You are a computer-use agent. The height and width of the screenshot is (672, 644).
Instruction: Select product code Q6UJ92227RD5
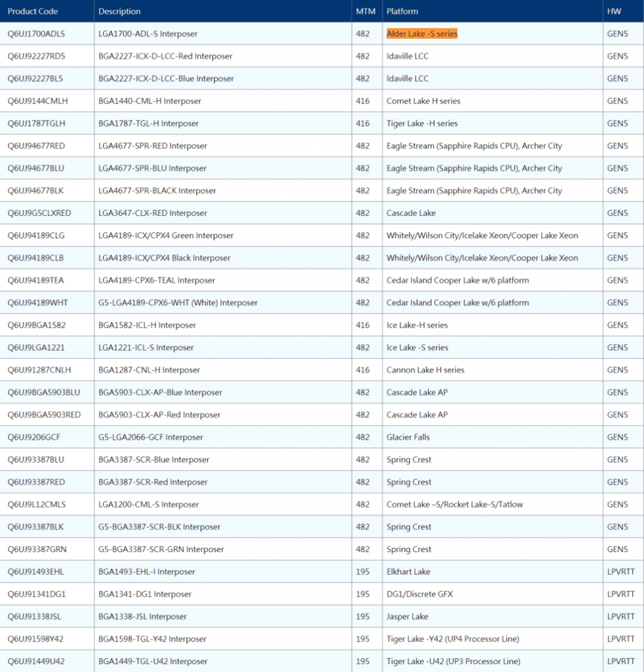tap(36, 56)
